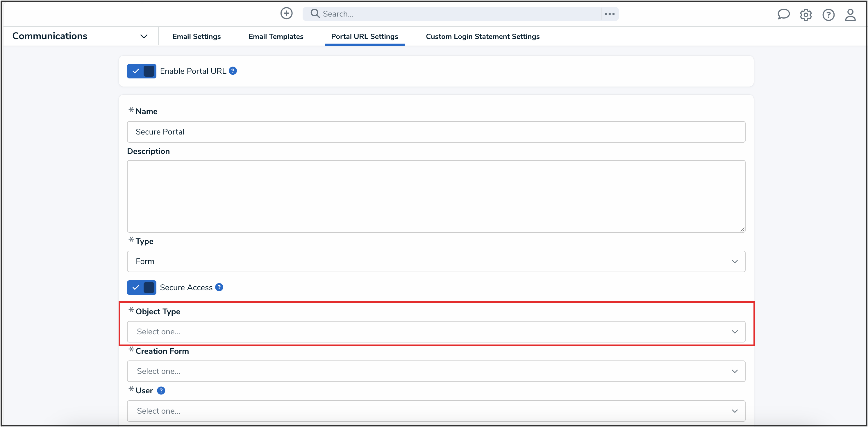
Task: Open the settings gear icon
Action: 806,15
